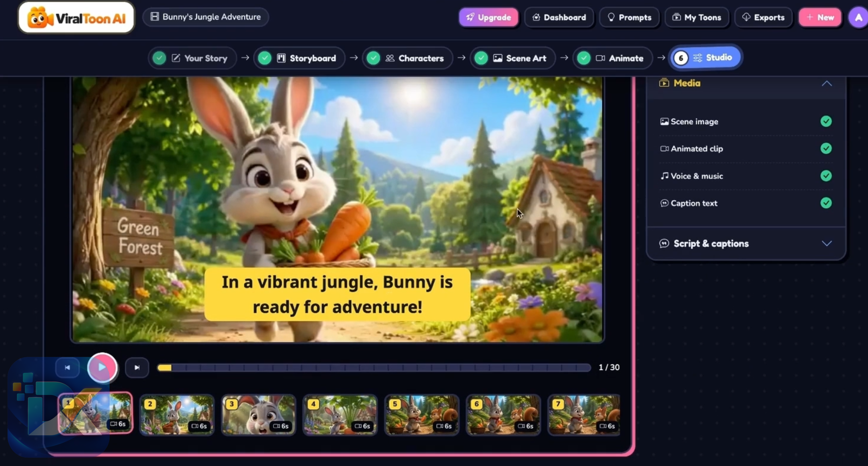Collapse the Media panel chevron

(827, 83)
